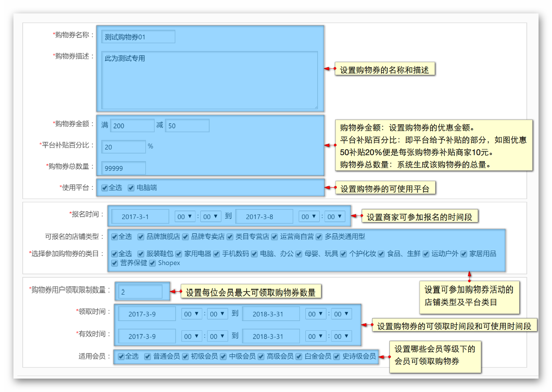Open 有效时间 end minute dropdown
This screenshot has width=552, height=392.
(342, 336)
